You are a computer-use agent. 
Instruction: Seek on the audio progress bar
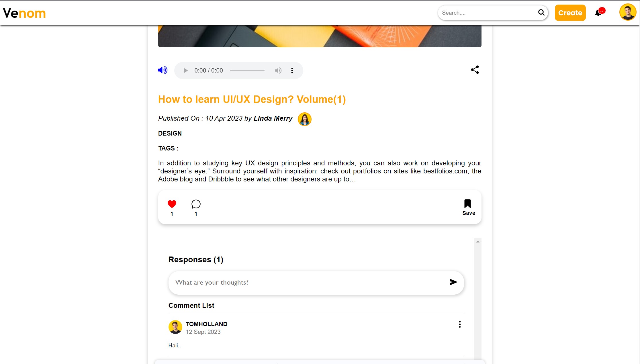(x=247, y=71)
